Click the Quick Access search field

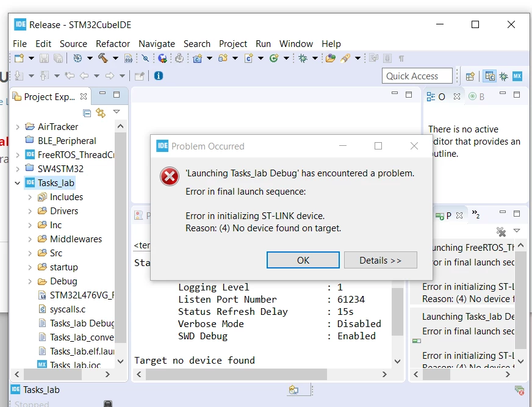click(x=417, y=76)
